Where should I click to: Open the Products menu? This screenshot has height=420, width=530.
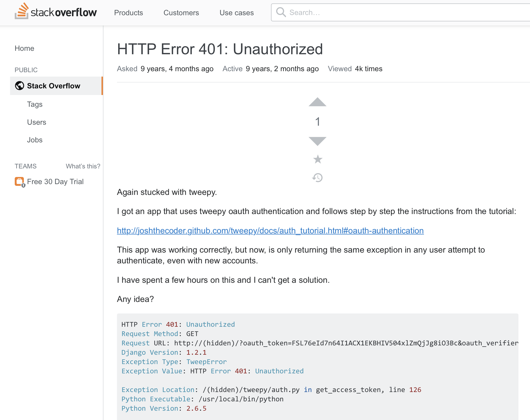(128, 13)
